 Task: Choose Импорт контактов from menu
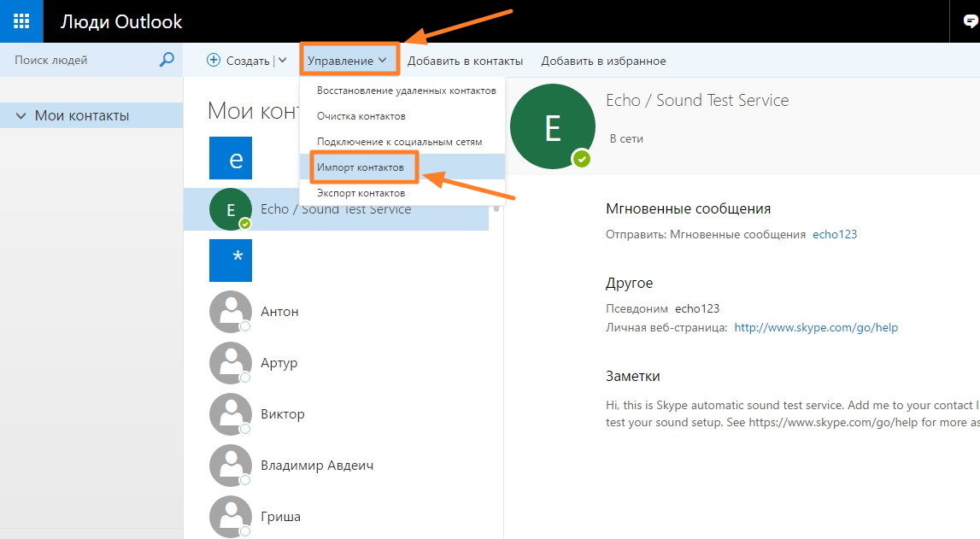[360, 167]
